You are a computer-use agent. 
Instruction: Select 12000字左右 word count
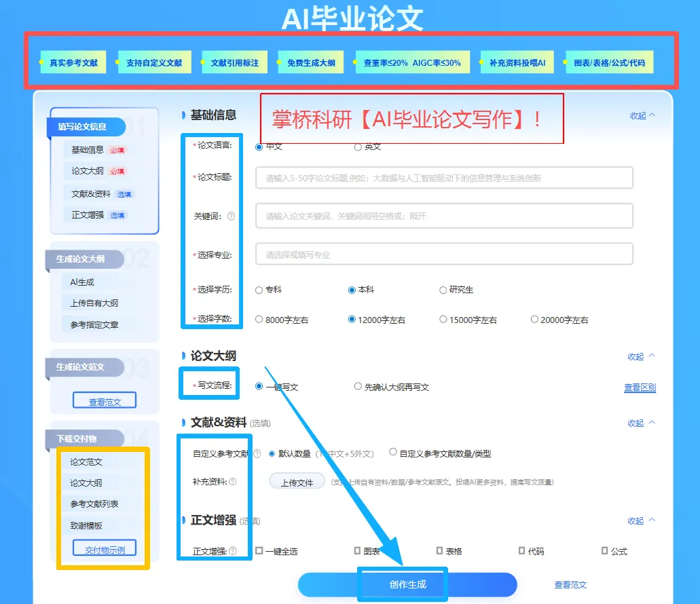352,320
